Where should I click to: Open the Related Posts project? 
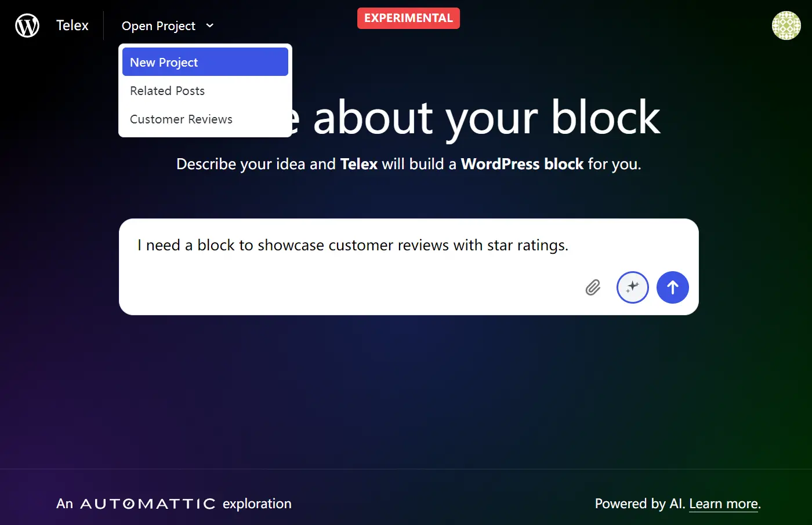point(168,90)
